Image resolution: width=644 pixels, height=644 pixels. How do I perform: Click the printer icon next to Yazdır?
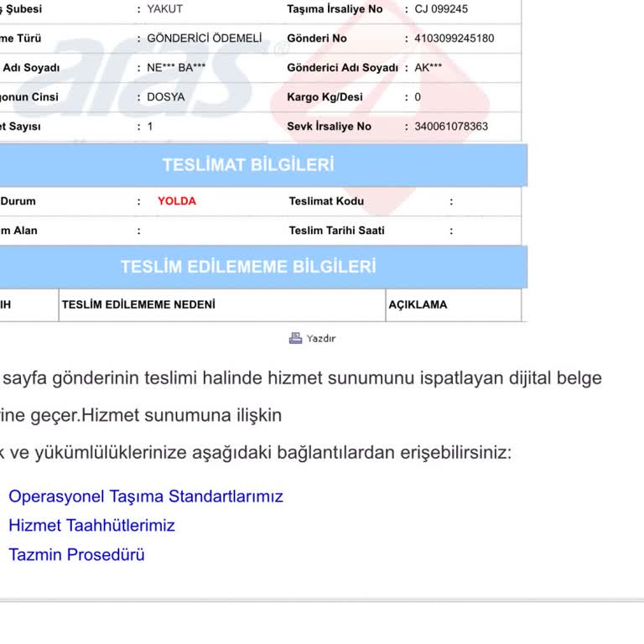(x=295, y=338)
